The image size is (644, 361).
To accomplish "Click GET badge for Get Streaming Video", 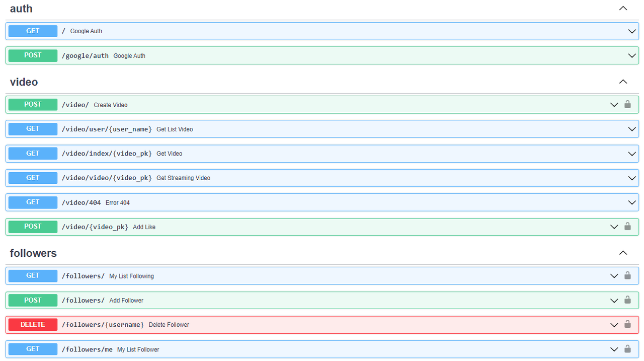I will point(33,178).
